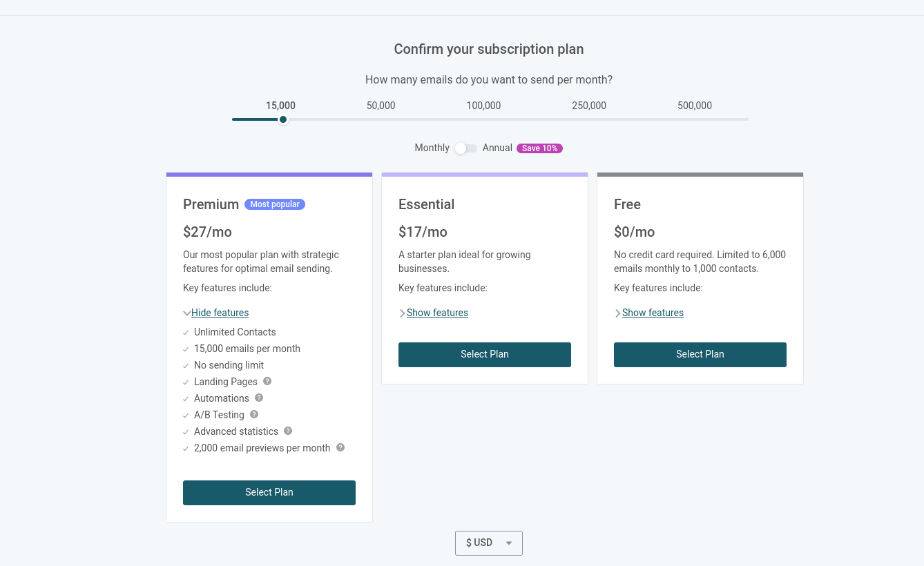Click help icon beside Automations feature
The height and width of the screenshot is (566, 924).
pyautogui.click(x=259, y=398)
